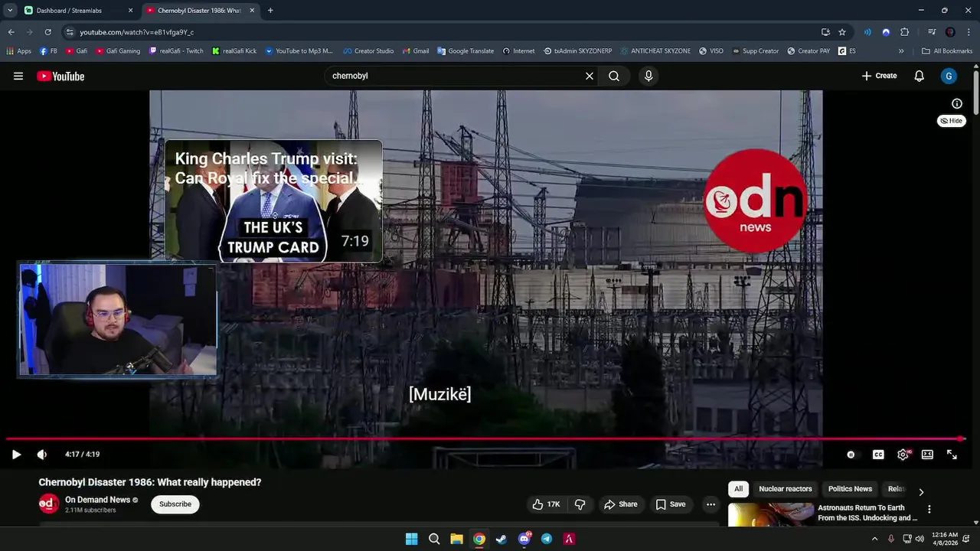The width and height of the screenshot is (980, 551).
Task: Replay the video with the play button
Action: point(16,455)
